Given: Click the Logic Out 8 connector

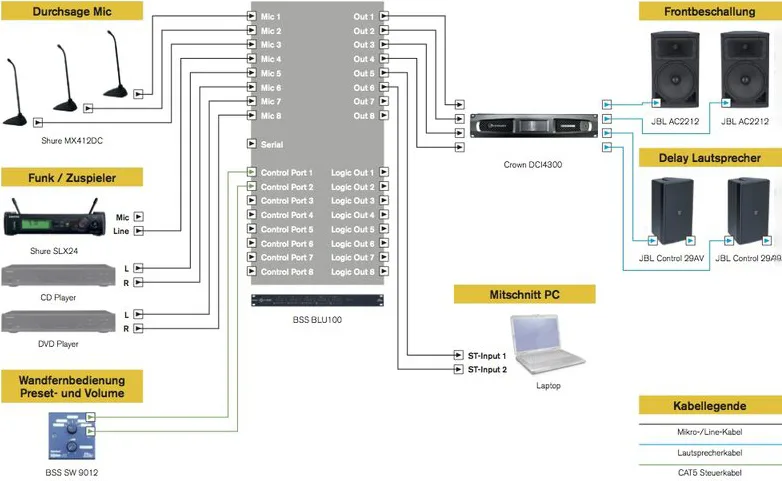Looking at the screenshot, I should pyautogui.click(x=385, y=272).
